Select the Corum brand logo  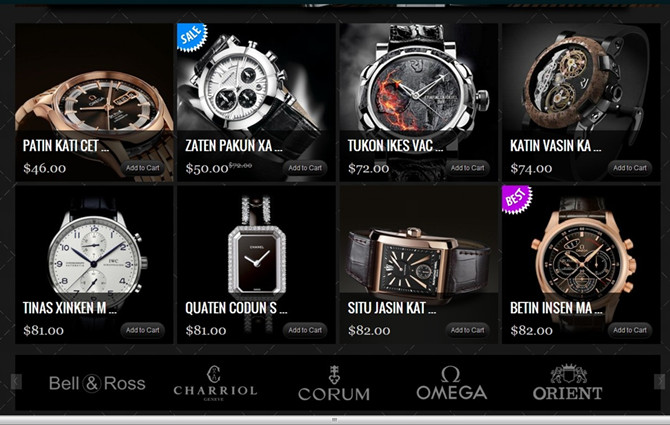coord(334,383)
